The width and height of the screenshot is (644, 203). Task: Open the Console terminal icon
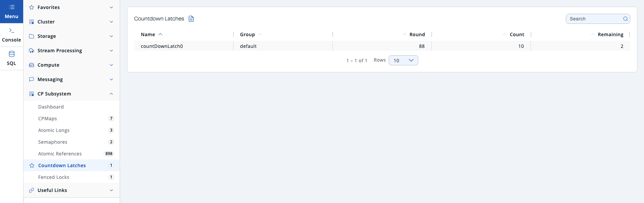click(x=11, y=31)
